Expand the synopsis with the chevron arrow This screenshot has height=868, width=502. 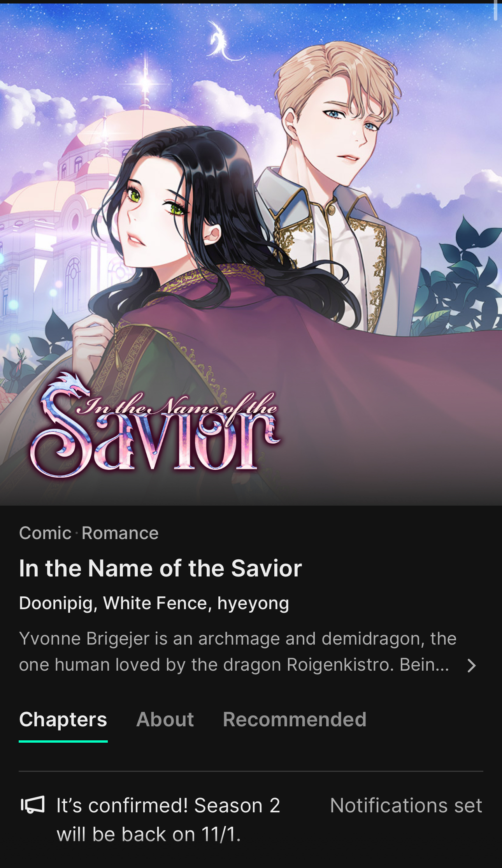[472, 666]
